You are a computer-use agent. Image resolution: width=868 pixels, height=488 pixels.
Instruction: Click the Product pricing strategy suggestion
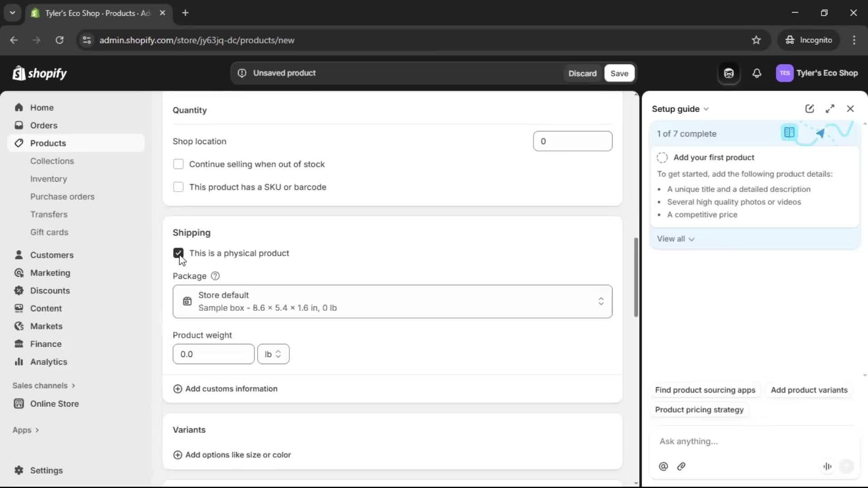tap(699, 410)
